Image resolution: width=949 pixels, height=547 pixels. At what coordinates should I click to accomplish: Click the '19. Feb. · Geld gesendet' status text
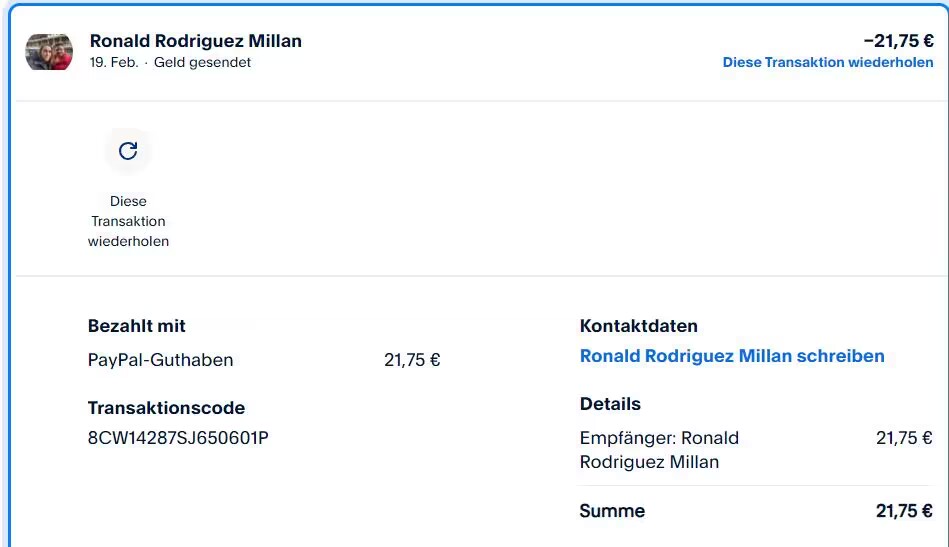pyautogui.click(x=170, y=62)
